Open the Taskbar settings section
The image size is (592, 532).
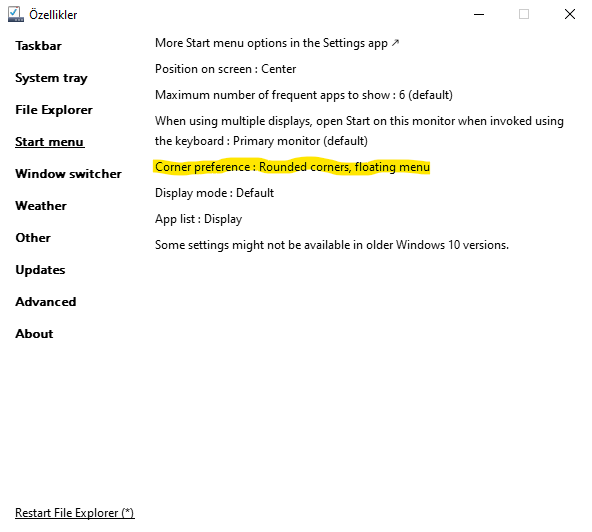coord(38,46)
